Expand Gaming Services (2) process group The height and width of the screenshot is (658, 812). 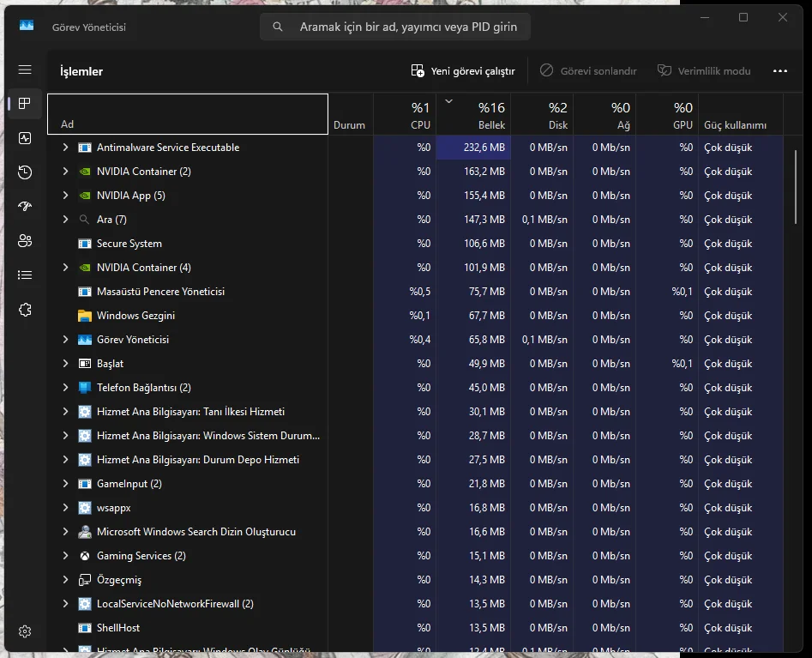pos(65,556)
